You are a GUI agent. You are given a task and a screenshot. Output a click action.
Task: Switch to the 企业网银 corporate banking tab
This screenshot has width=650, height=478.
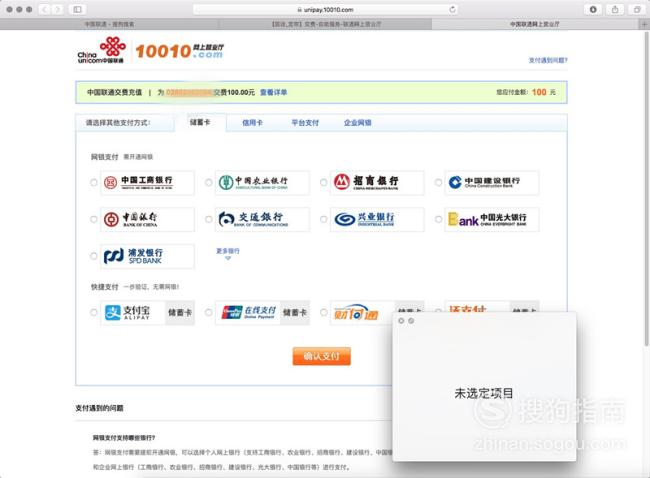coord(358,123)
